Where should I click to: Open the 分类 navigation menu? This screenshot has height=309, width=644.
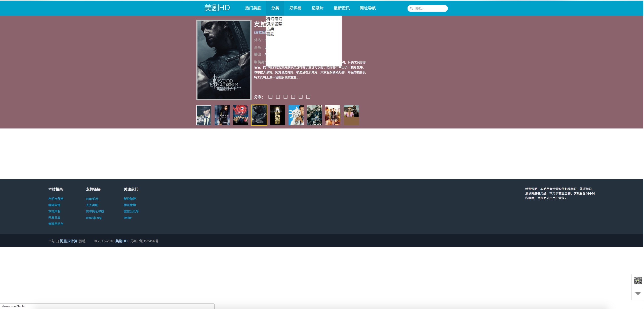[x=275, y=8]
